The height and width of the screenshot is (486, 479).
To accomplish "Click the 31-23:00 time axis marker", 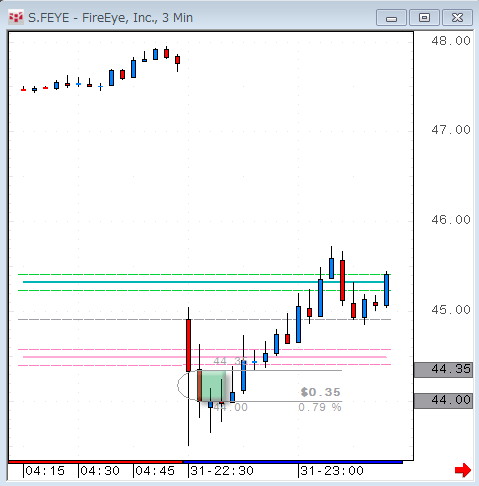I will [331, 471].
